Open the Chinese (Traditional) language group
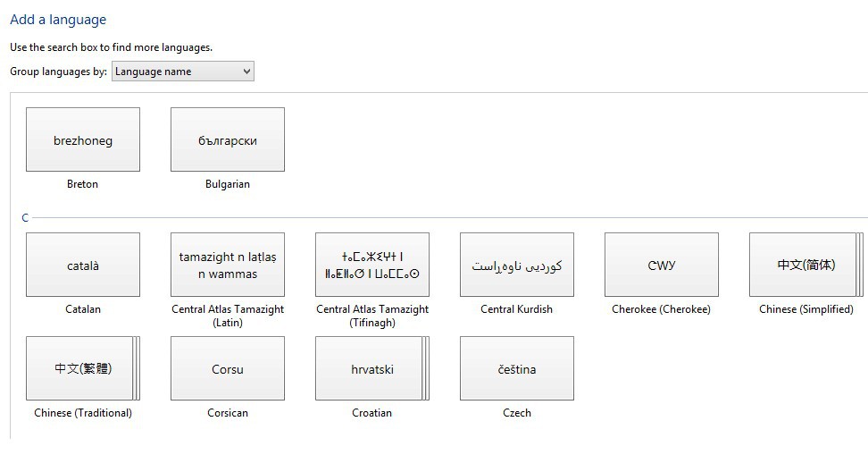Screen dimensions: 868x472 [x=83, y=368]
